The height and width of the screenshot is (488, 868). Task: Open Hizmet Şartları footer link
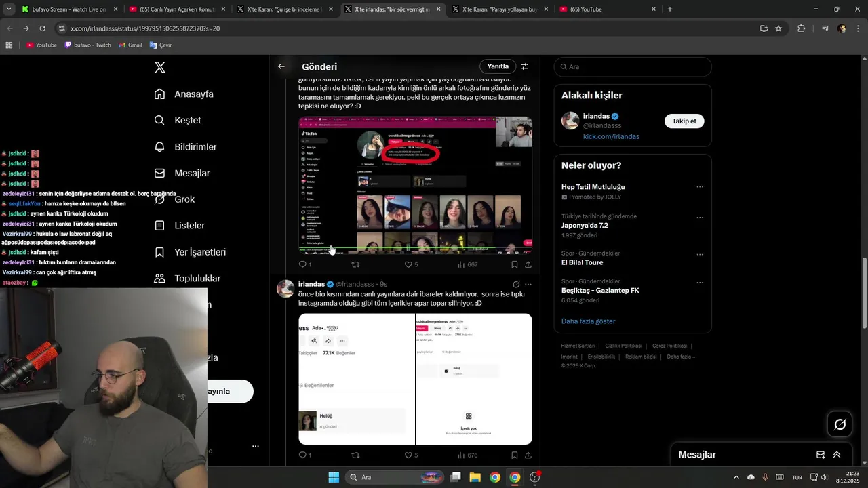[x=578, y=346]
